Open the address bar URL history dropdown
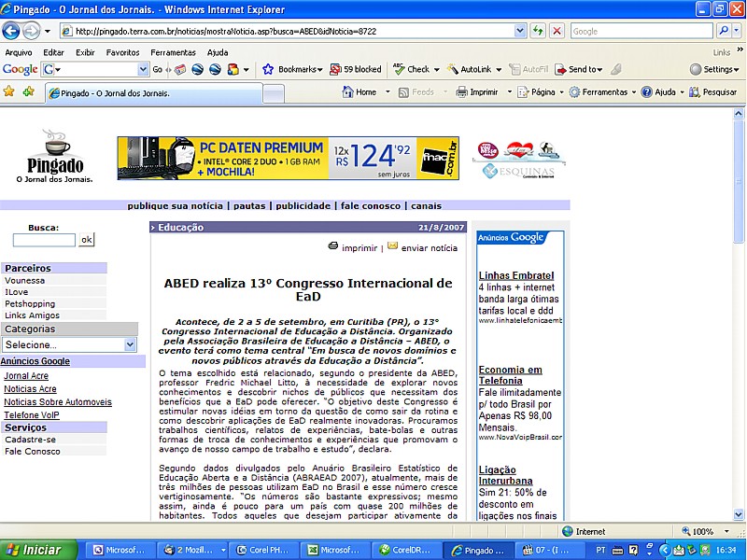The image size is (747, 560). pyautogui.click(x=521, y=31)
